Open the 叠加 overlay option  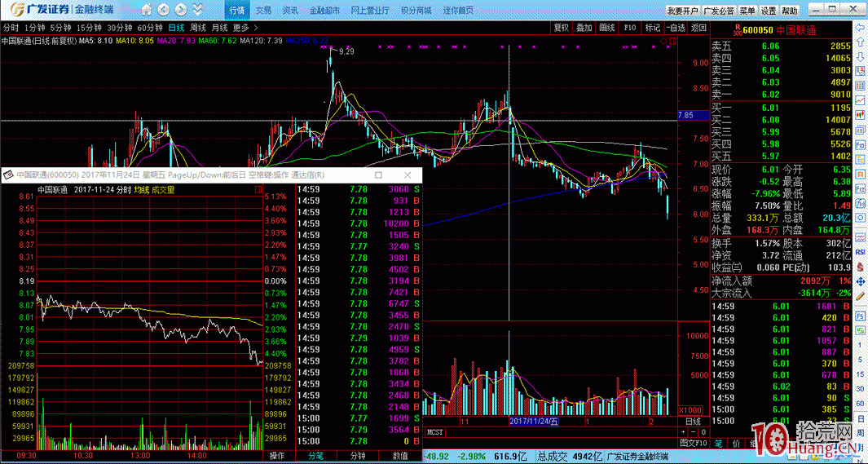point(584,27)
